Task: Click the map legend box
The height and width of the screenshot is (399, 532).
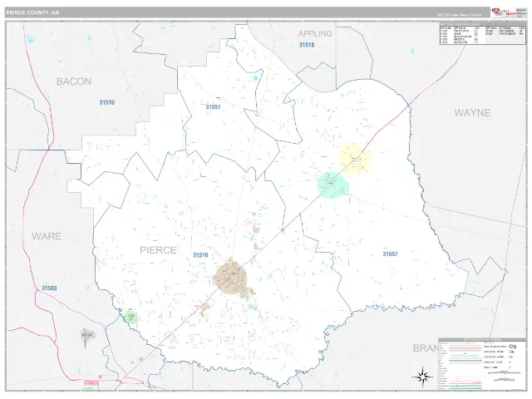Action: point(482,364)
